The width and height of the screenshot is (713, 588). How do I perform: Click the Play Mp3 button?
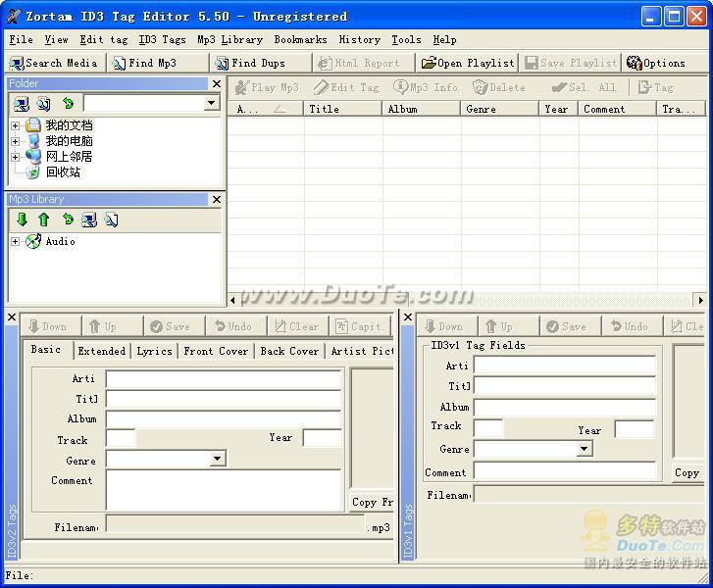[267, 87]
